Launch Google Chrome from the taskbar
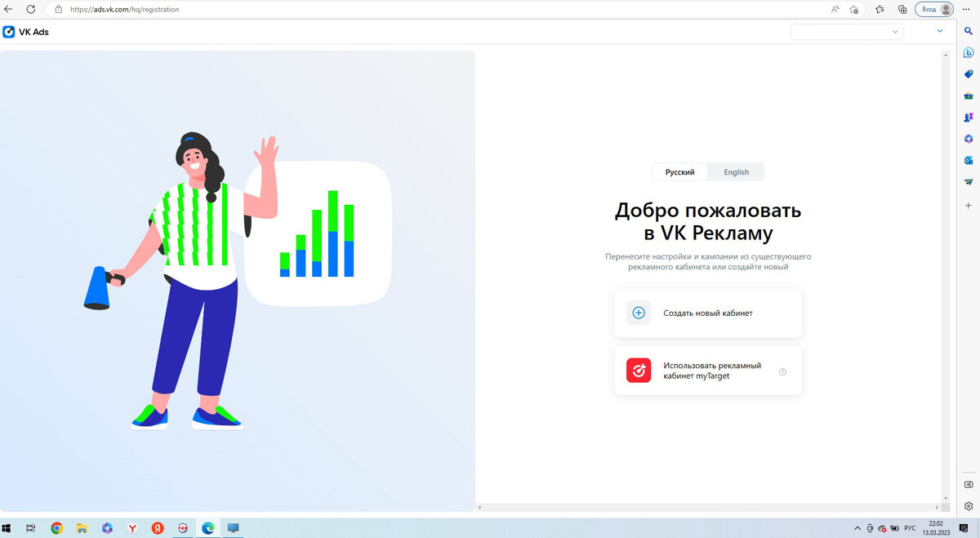 pos(56,528)
